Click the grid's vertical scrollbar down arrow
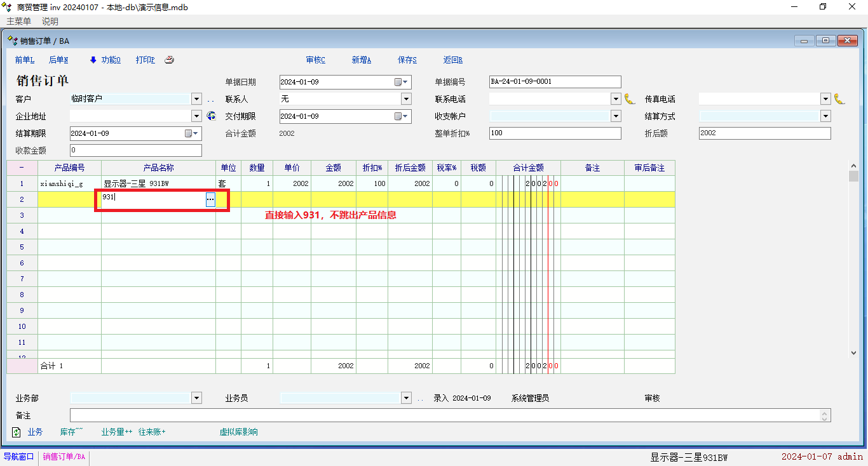The image size is (868, 466). [853, 352]
